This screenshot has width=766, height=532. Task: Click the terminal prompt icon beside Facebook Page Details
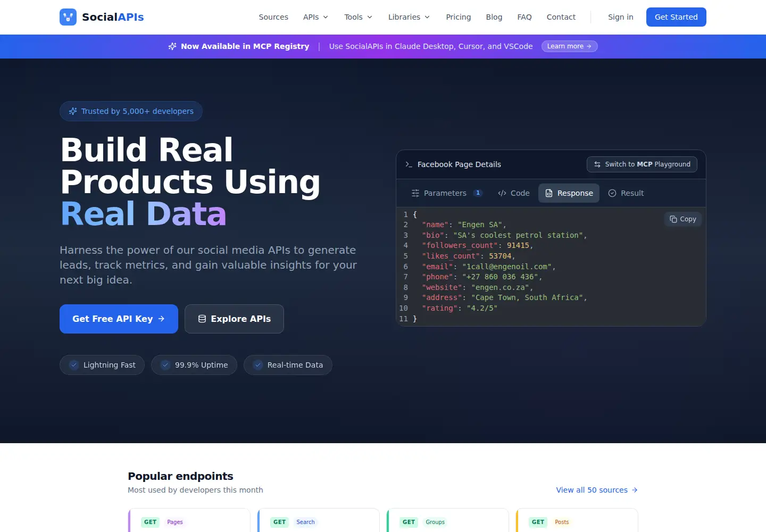(409, 164)
